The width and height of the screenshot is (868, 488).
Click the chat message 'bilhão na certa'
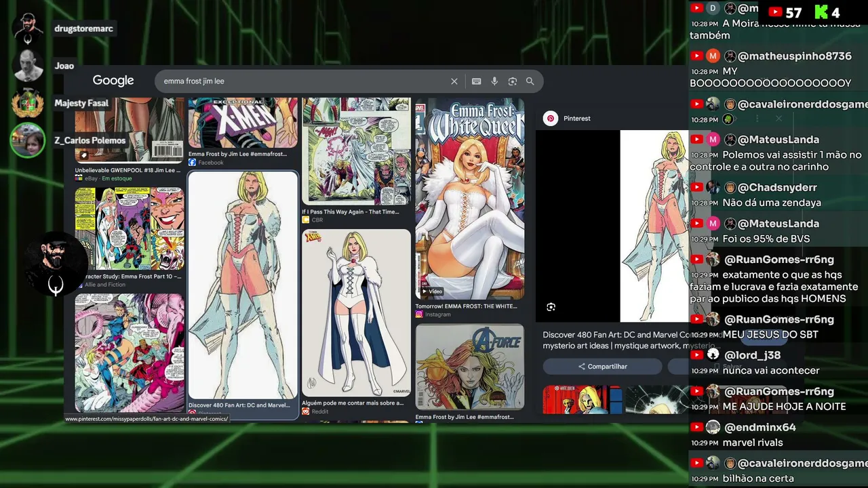point(758,479)
